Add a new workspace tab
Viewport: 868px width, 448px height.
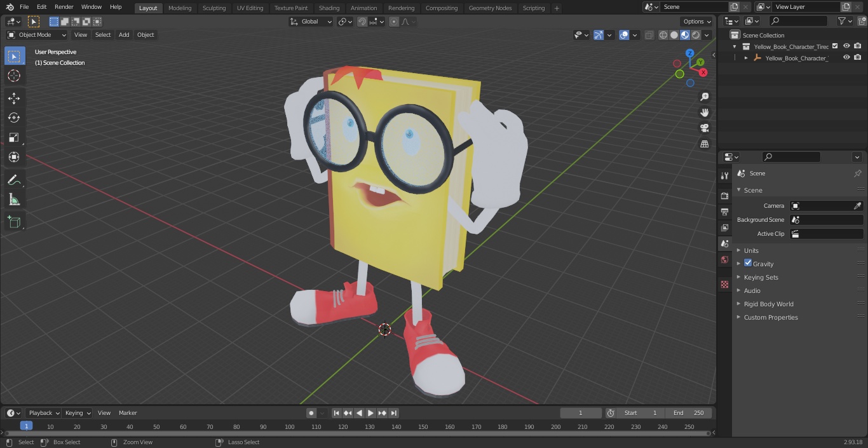coord(557,8)
